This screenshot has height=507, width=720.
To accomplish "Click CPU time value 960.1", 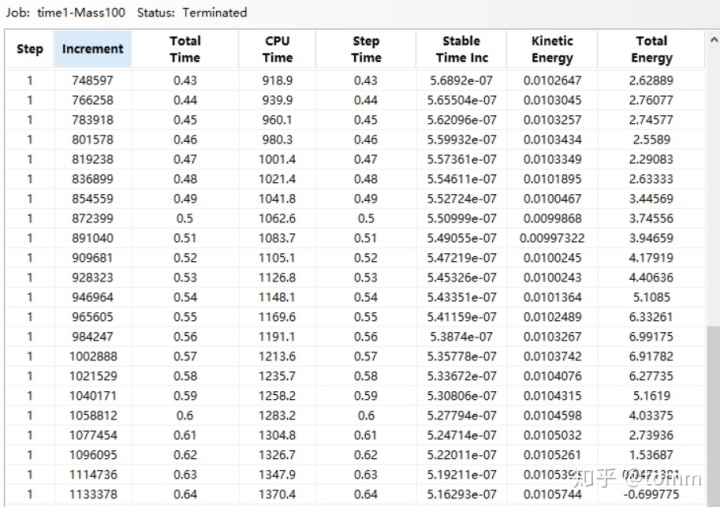I will 277,120.
